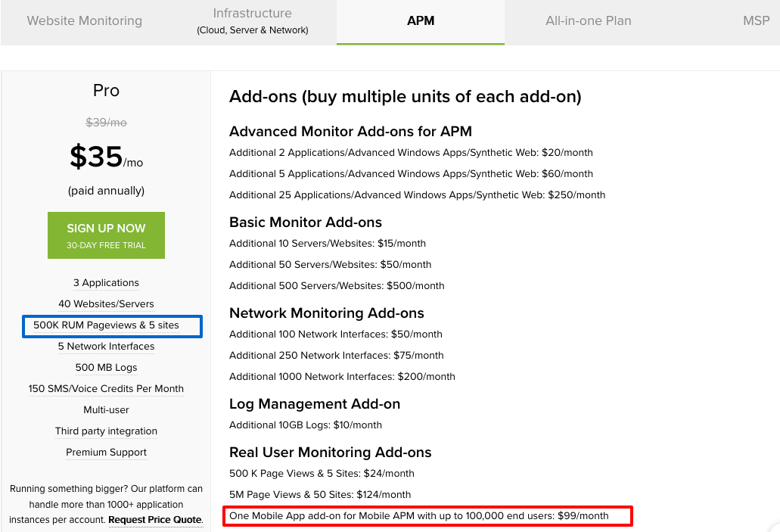Click the SIGN UP NOW free trial button
Screen dimensions: 780x532
click(106, 235)
